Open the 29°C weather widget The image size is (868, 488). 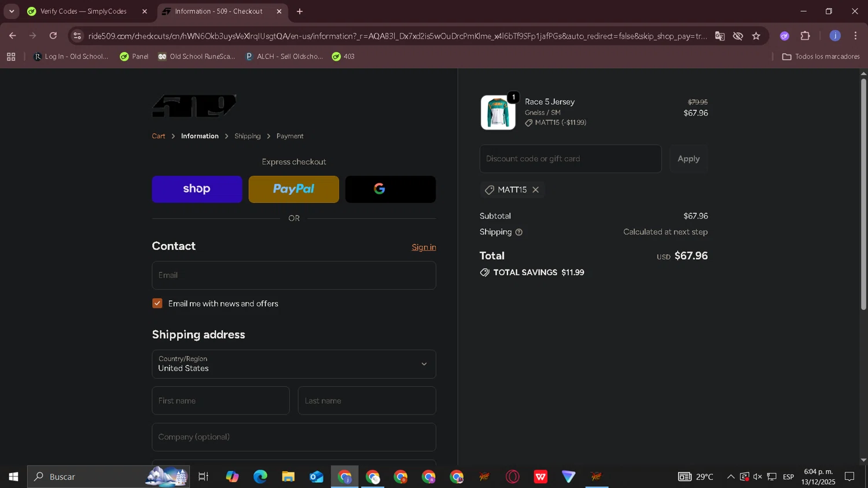click(696, 477)
